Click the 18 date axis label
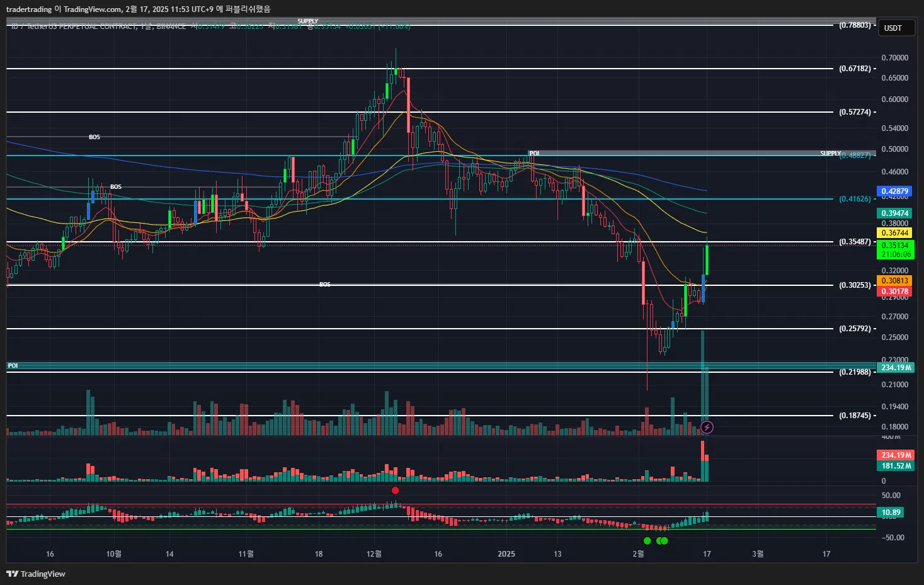Screen dimensions: 924x585 [319, 554]
